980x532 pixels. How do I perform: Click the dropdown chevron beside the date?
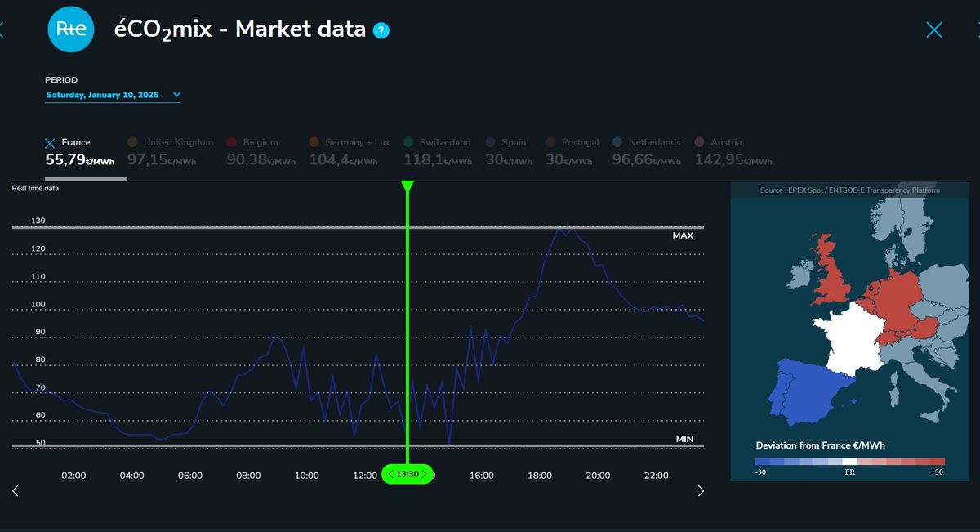pos(176,95)
